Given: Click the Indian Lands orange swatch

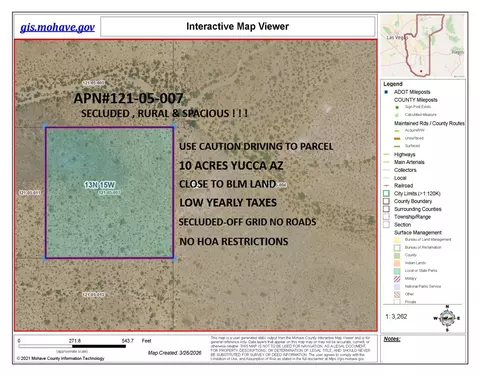Looking at the screenshot, I should (x=397, y=263).
